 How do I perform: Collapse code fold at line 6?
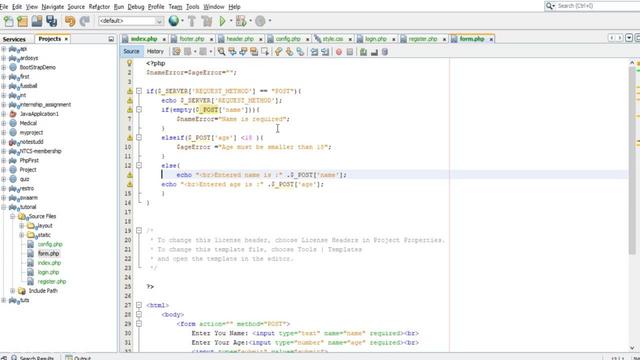point(139,110)
